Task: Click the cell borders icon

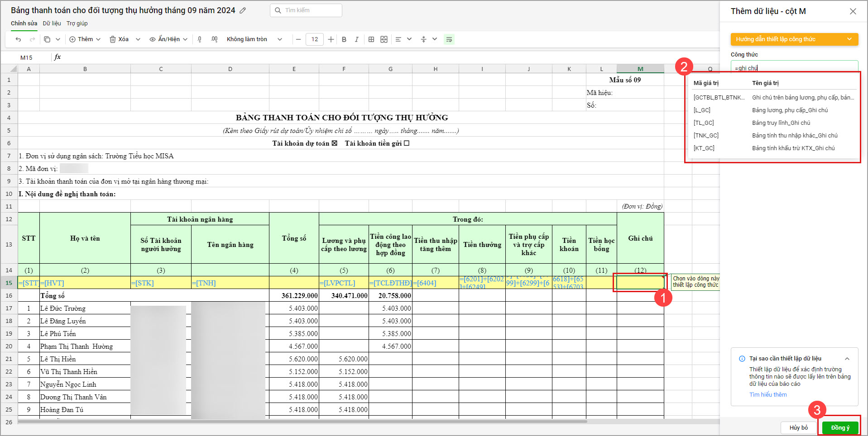Action: click(x=371, y=39)
